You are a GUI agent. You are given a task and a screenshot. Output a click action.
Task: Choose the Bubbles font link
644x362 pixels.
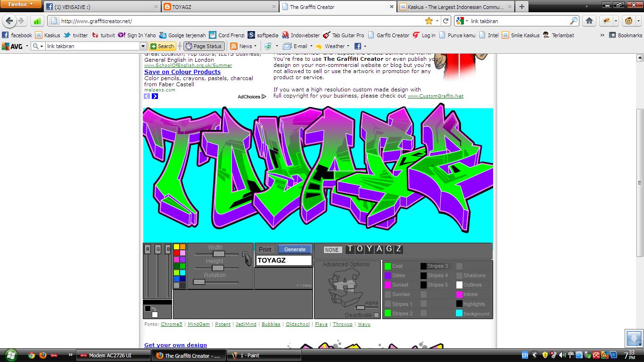click(271, 324)
